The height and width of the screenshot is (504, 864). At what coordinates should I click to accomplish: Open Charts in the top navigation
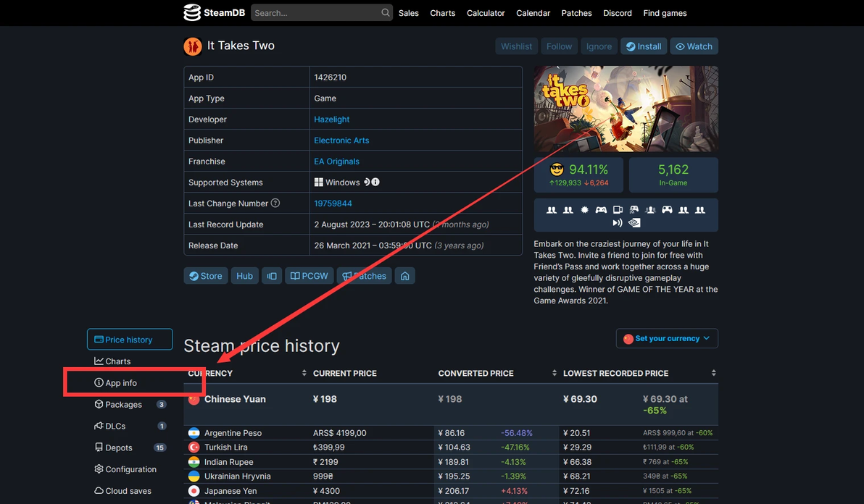pyautogui.click(x=442, y=12)
